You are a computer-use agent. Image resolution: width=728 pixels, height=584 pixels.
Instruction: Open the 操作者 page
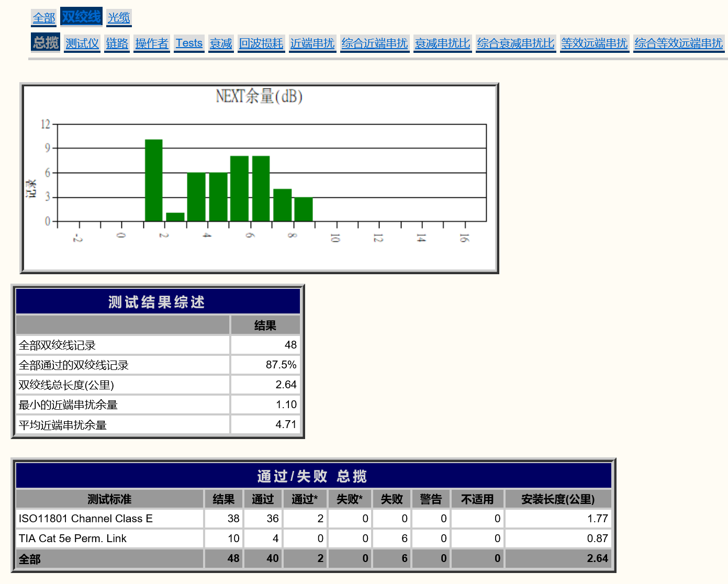click(x=152, y=43)
